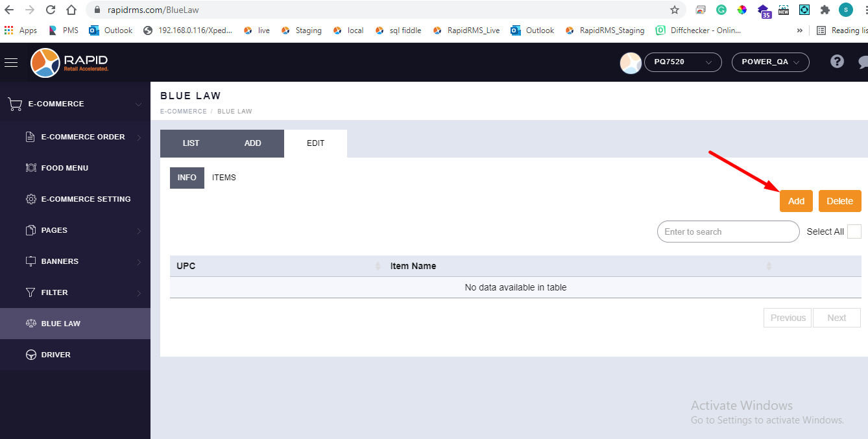Open the PQ7520 store dropdown
Screen dimensions: 868x439
click(682, 62)
